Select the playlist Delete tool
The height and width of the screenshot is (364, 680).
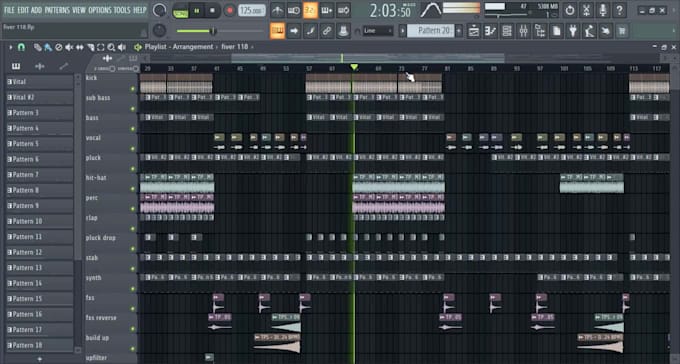tap(59, 47)
